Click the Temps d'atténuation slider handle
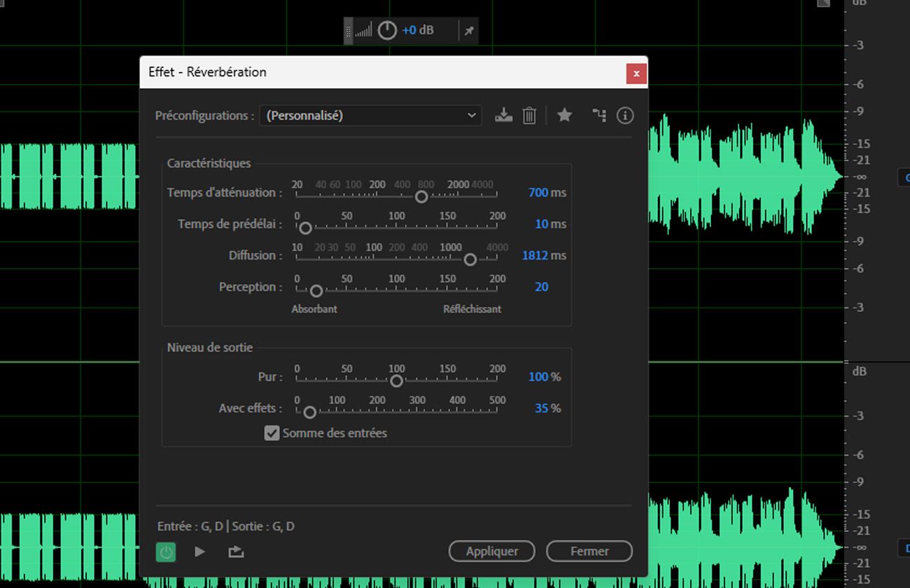Image resolution: width=910 pixels, height=588 pixels. [x=421, y=197]
